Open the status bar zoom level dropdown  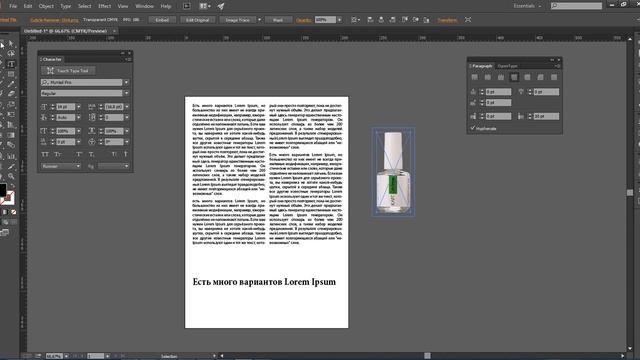click(x=66, y=356)
